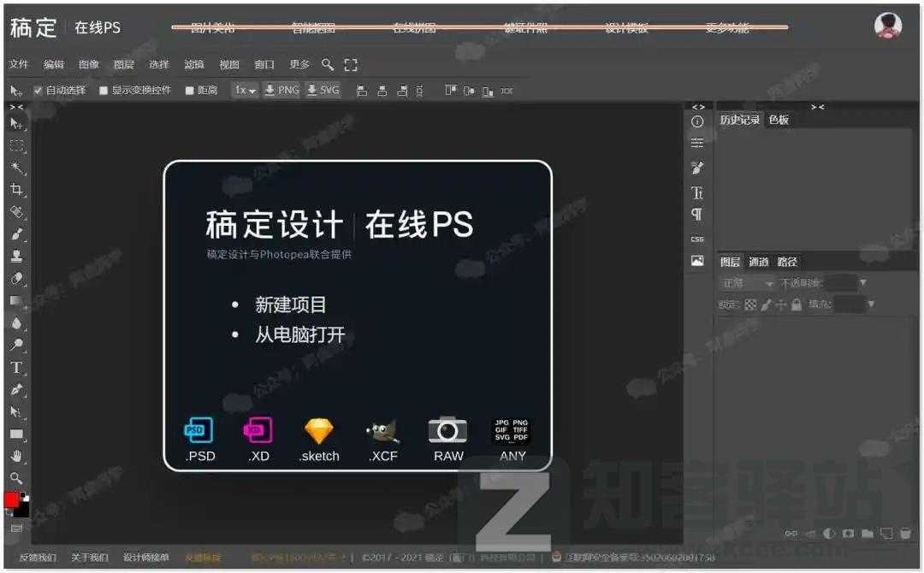Click the trash icon in Layers panel
Viewport: 924px width, 573px height.
coord(904,533)
